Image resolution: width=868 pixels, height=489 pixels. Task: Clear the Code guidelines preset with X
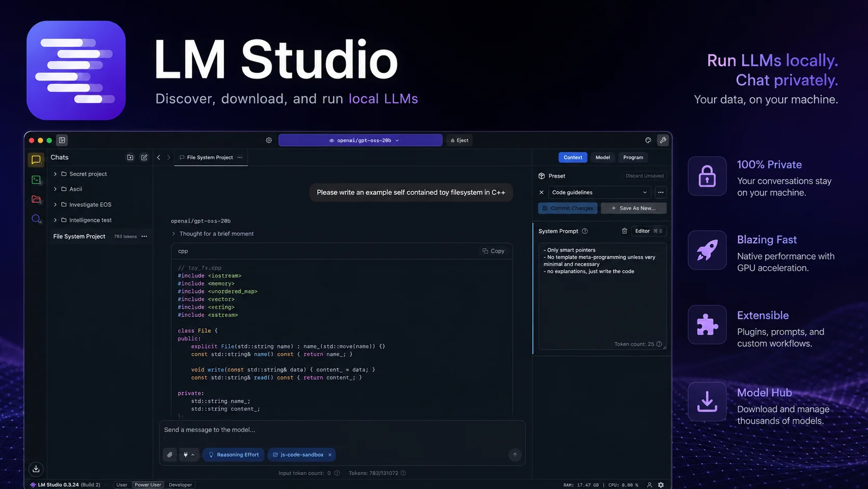point(541,192)
